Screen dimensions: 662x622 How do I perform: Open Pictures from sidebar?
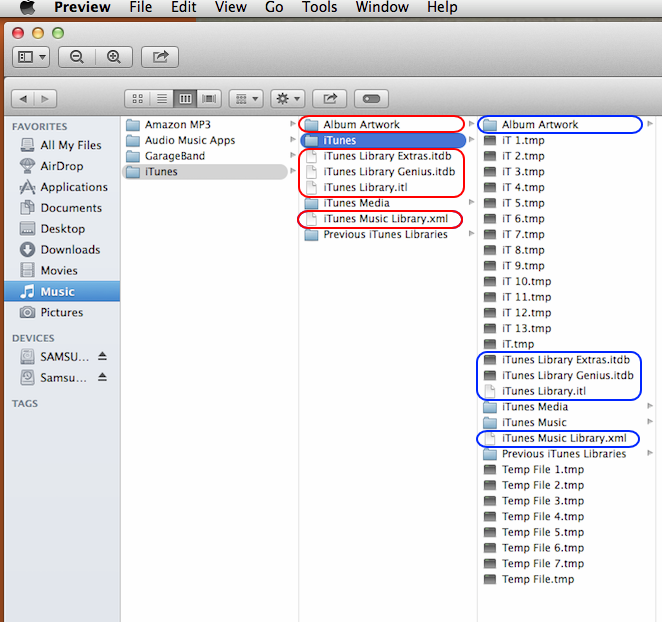[x=62, y=312]
